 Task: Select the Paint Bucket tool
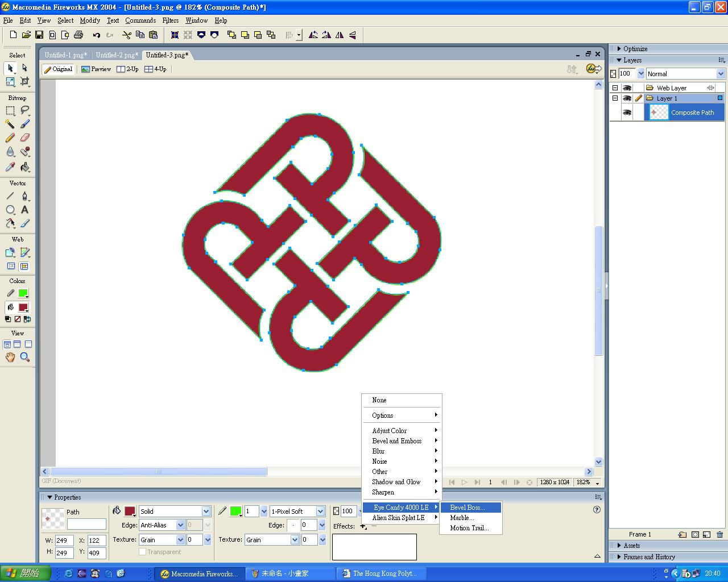[x=24, y=167]
